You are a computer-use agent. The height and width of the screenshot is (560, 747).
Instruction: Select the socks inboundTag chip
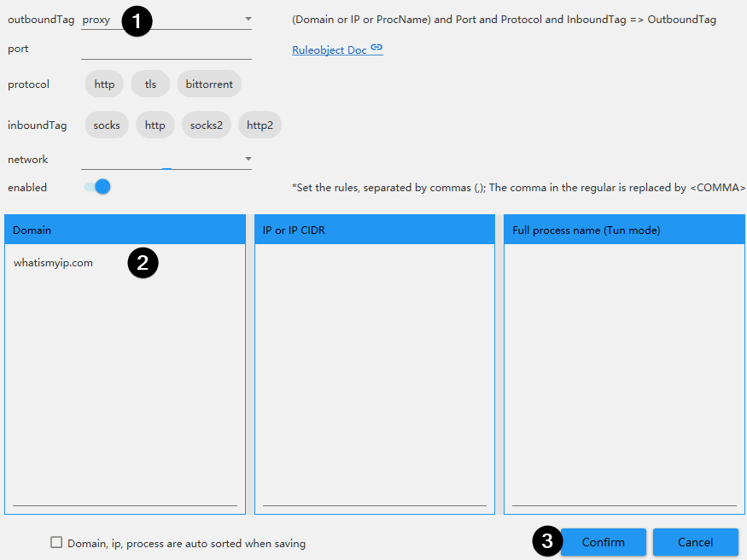pyautogui.click(x=107, y=125)
